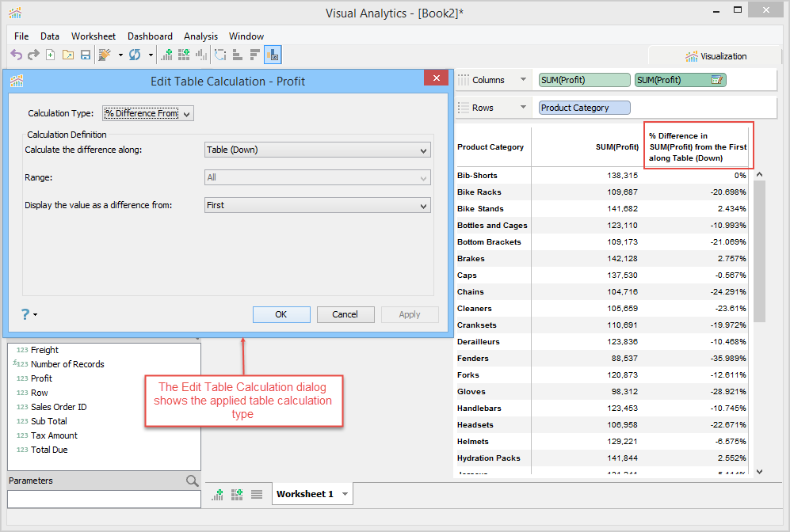Select the first SUM(Profit) pill on Columns
Screen dimensions: 790x532
click(585, 80)
